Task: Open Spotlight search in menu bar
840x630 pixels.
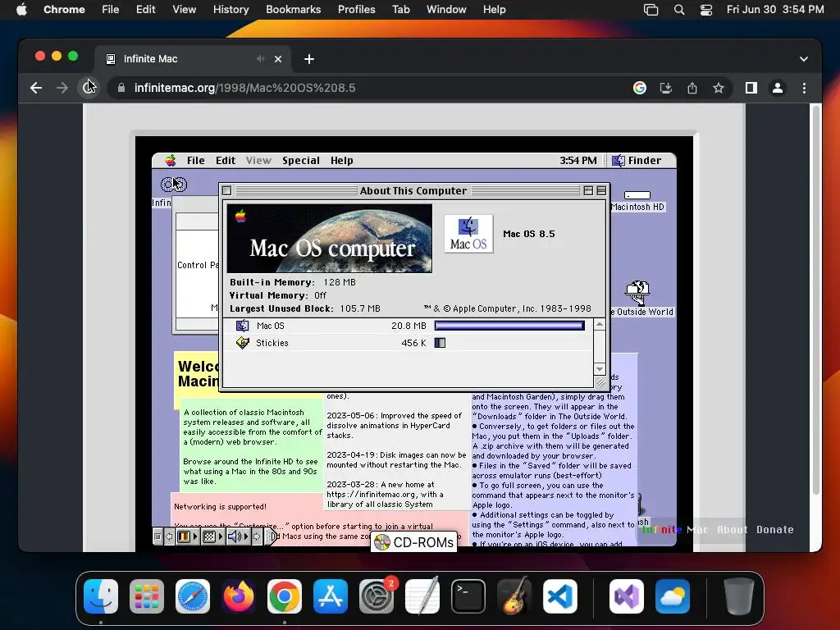Action: coord(678,9)
